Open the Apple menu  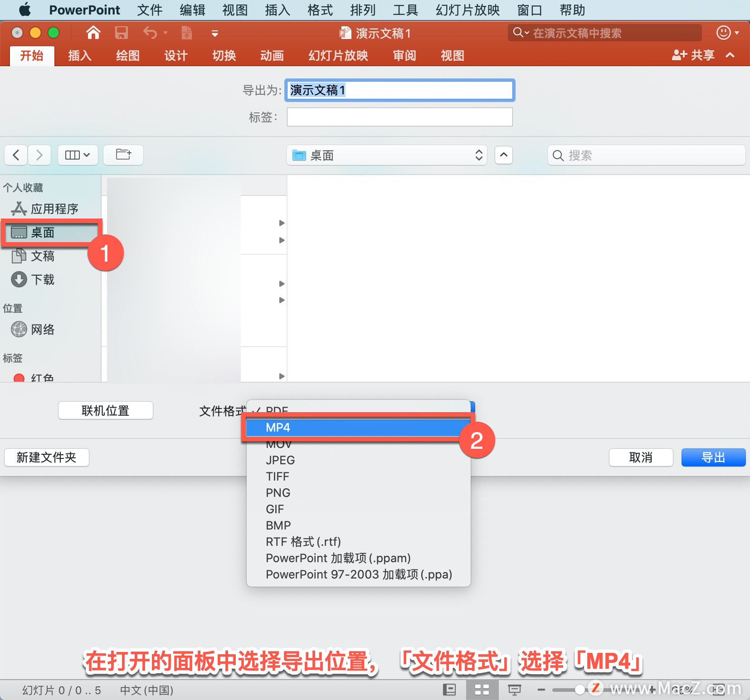25,10
